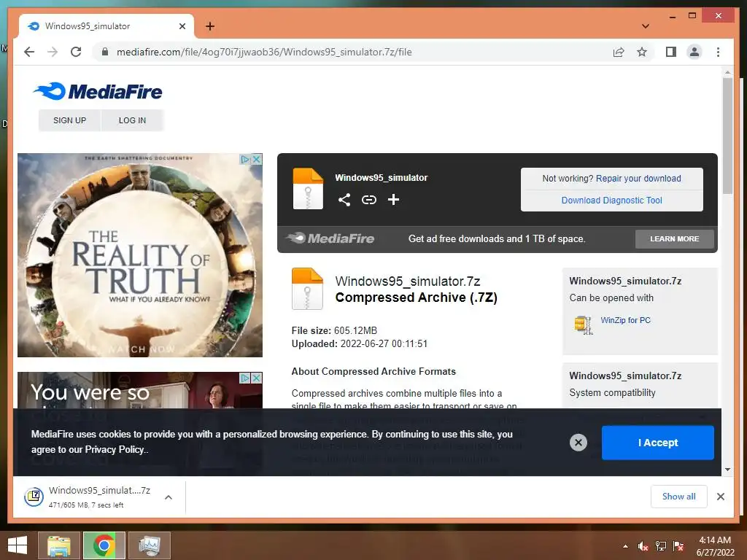
Task: Click the scrollbar down arrow
Action: point(727,470)
